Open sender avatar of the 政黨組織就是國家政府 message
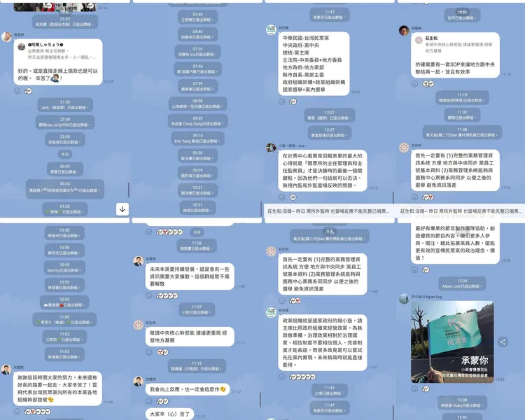Image resolution: width=525 pixels, height=420 pixels. [x=271, y=312]
